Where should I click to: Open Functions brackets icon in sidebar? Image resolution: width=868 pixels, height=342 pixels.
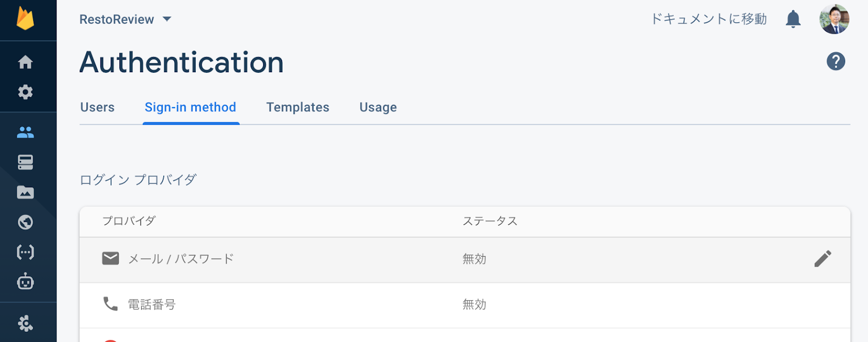click(25, 252)
